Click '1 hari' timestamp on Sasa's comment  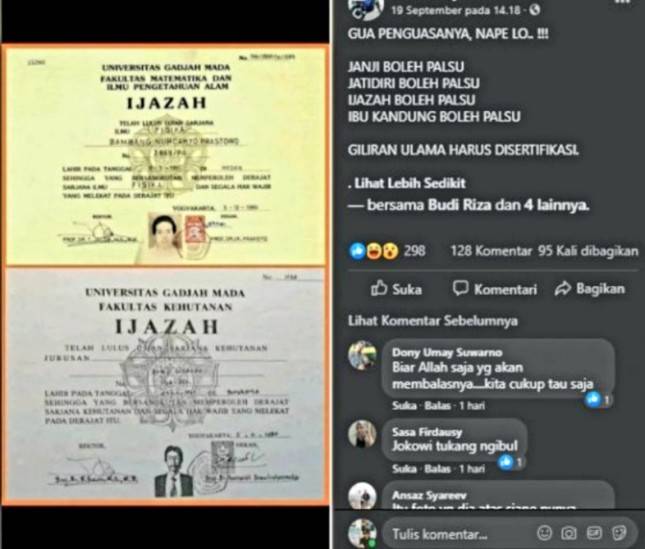pyautogui.click(x=472, y=469)
